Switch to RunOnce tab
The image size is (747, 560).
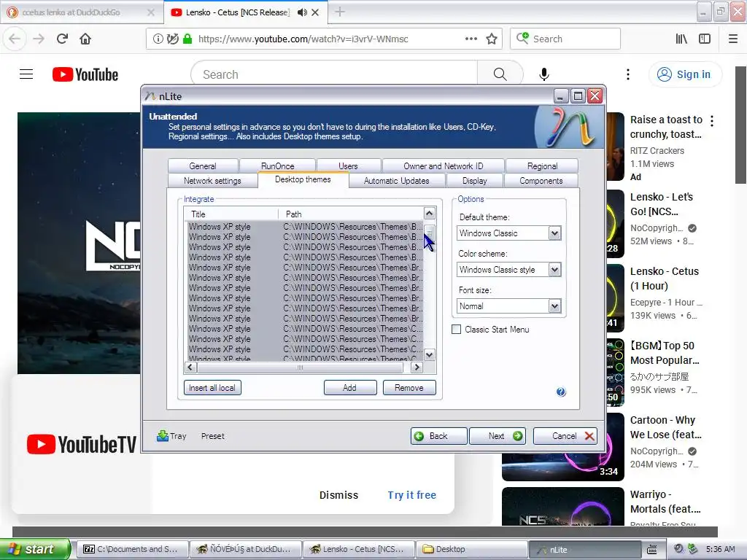278,166
